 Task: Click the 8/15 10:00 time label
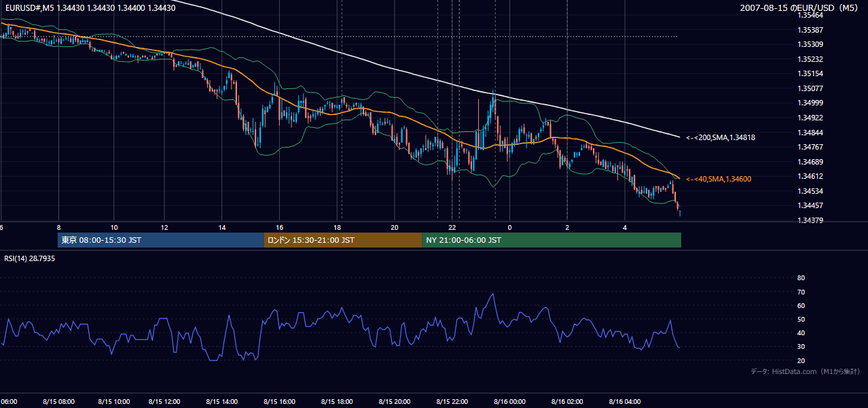pos(115,401)
